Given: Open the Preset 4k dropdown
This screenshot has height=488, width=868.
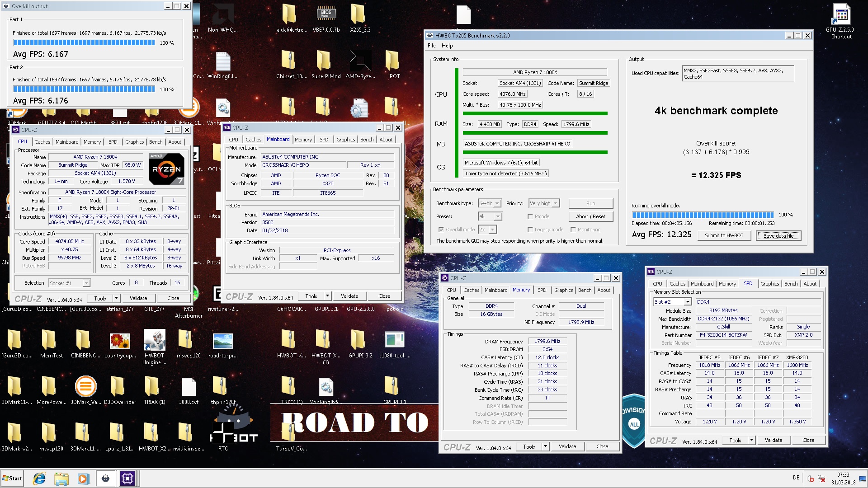Looking at the screenshot, I should coord(490,216).
